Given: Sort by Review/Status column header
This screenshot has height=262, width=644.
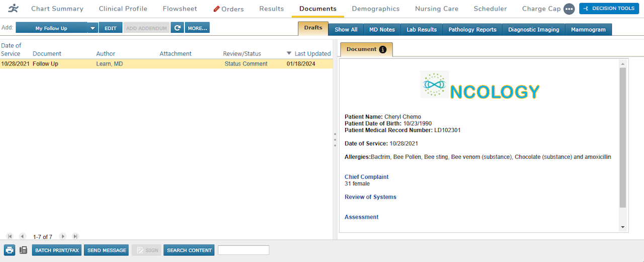Looking at the screenshot, I should pyautogui.click(x=242, y=53).
